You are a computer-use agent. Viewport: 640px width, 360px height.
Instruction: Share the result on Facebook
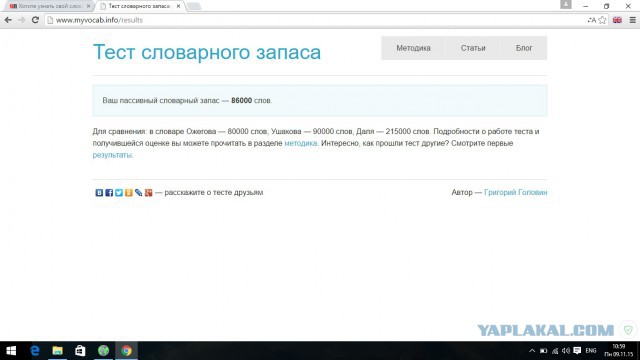[x=109, y=193]
